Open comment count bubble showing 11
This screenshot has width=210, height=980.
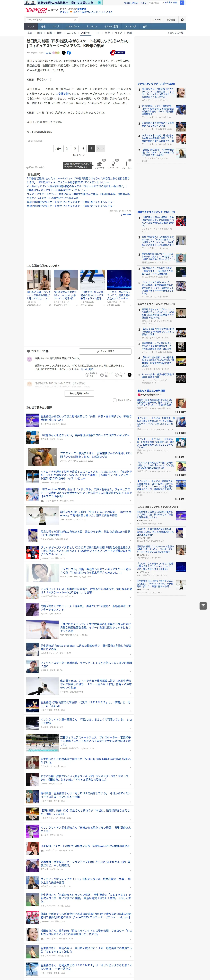click(49, 53)
